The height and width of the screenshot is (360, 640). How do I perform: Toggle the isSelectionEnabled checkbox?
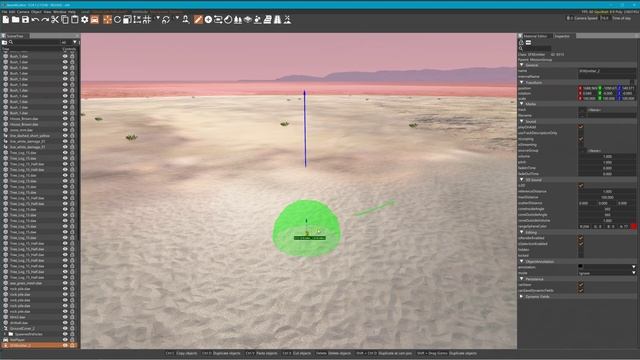(581, 244)
